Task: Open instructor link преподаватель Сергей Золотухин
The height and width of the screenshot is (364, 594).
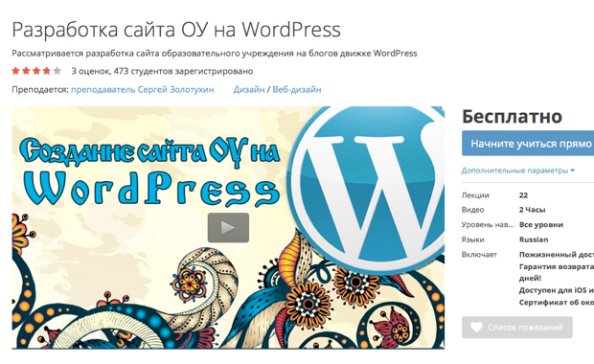Action: coord(143,90)
